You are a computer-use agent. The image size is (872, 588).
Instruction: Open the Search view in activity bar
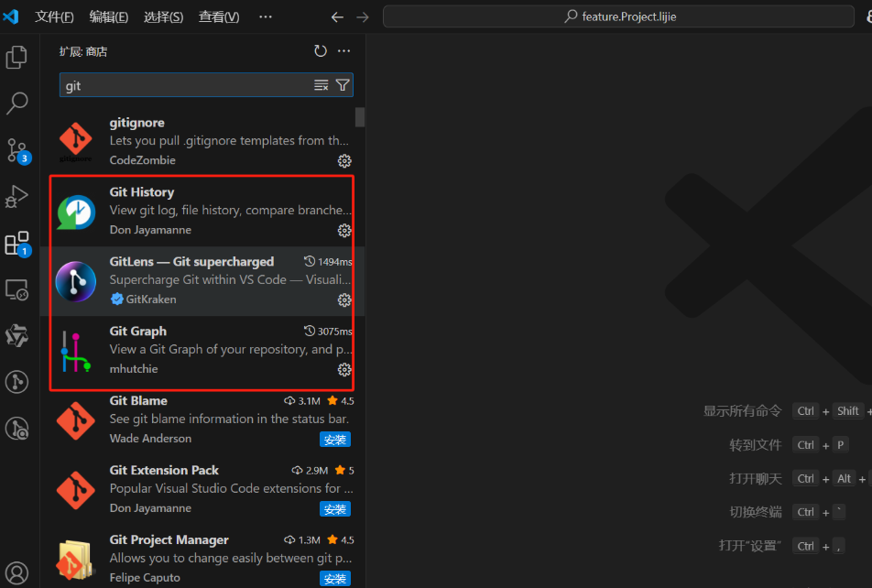(x=16, y=103)
